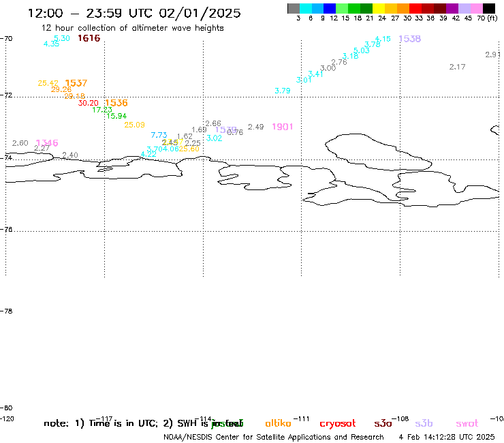
Task: Select the -111 longitude axis label
Action: [x=301, y=419]
